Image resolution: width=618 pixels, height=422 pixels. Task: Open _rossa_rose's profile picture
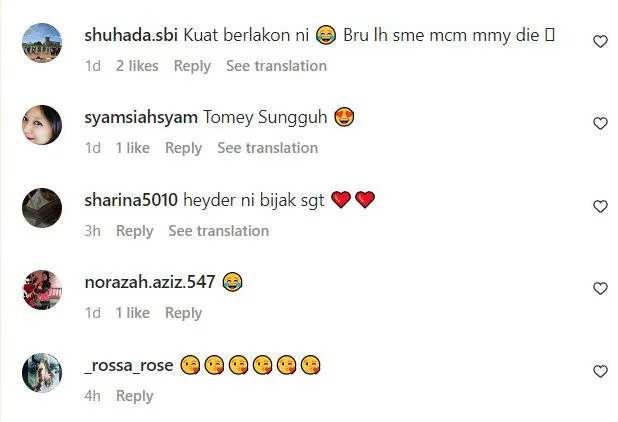point(42,373)
